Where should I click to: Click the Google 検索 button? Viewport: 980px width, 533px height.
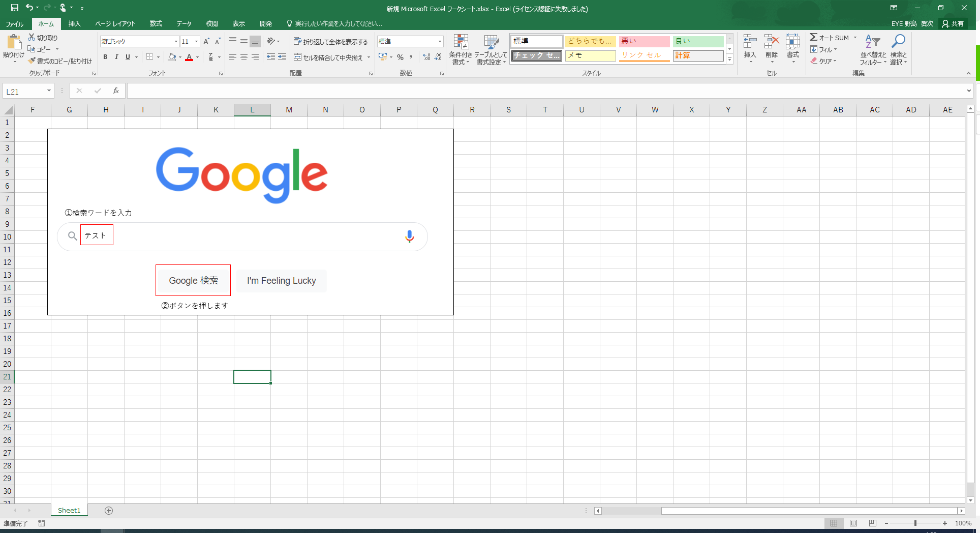click(x=193, y=280)
